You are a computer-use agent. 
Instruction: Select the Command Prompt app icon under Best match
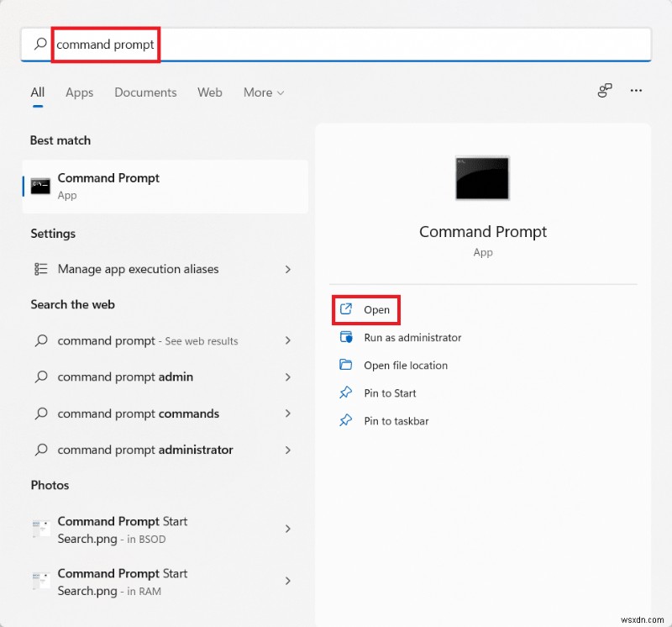tap(40, 184)
